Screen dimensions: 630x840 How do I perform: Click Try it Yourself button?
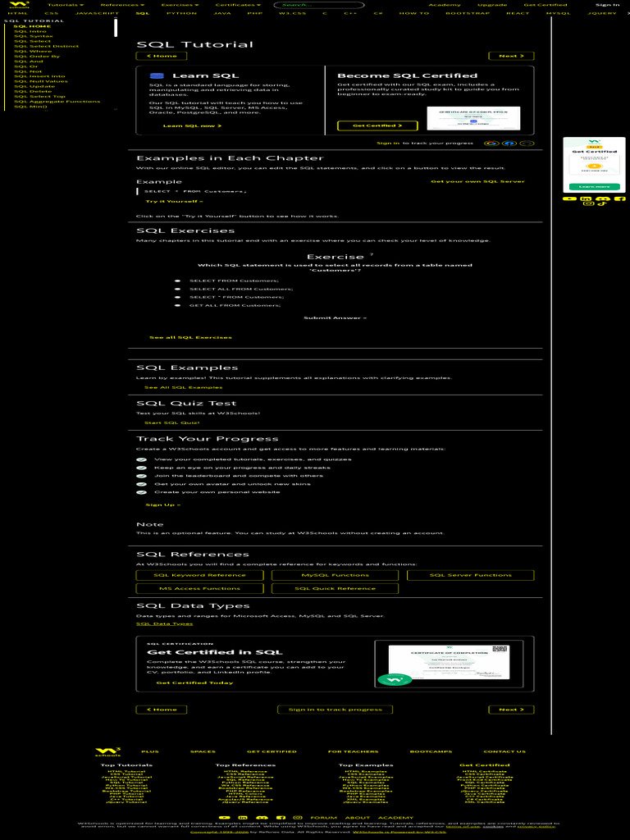click(x=174, y=202)
